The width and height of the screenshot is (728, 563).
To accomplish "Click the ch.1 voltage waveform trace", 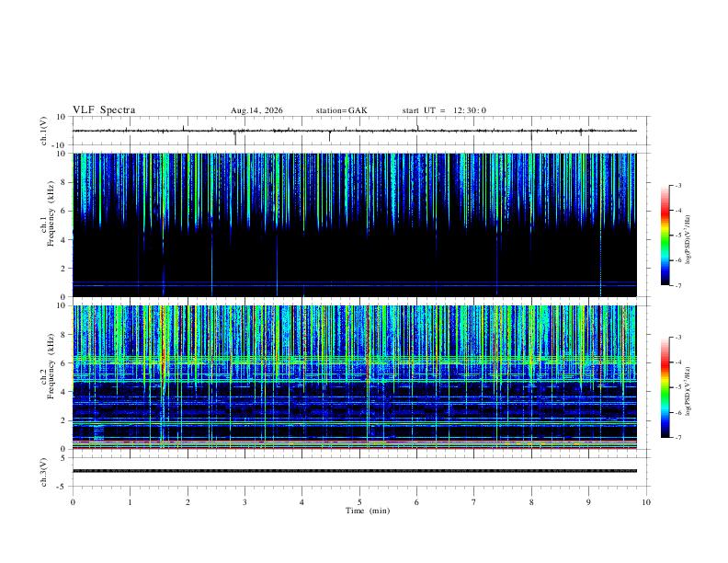I will pos(355,131).
